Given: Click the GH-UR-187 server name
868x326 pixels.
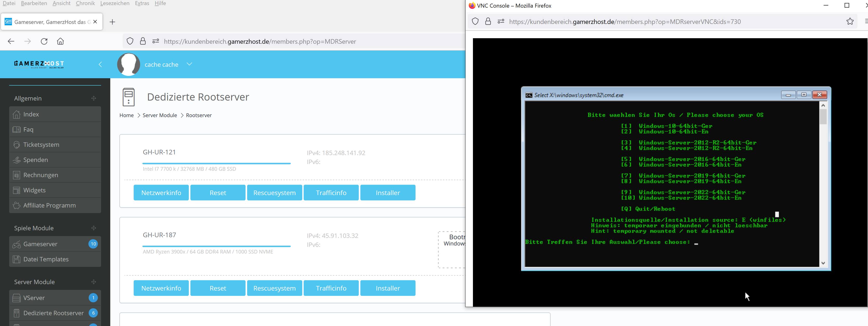Looking at the screenshot, I should (x=159, y=235).
